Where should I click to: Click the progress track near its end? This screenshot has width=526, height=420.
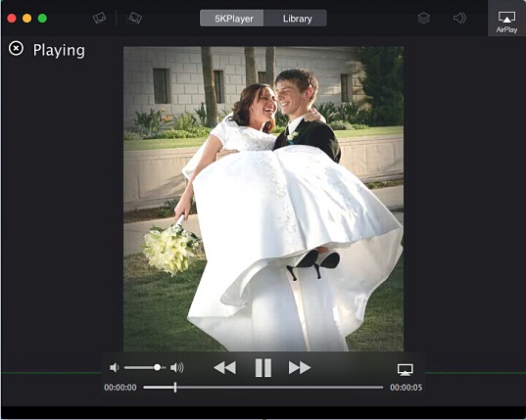pyautogui.click(x=376, y=387)
